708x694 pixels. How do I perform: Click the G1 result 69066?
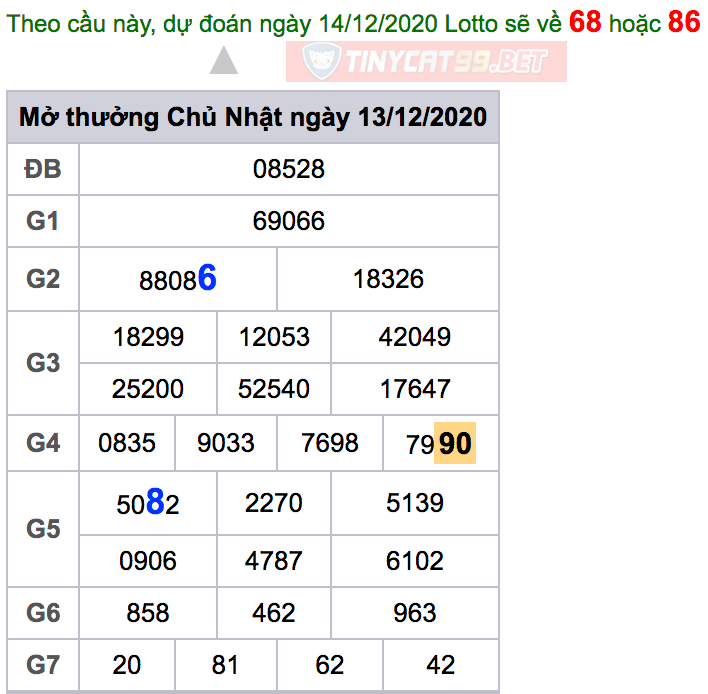[x=288, y=221]
